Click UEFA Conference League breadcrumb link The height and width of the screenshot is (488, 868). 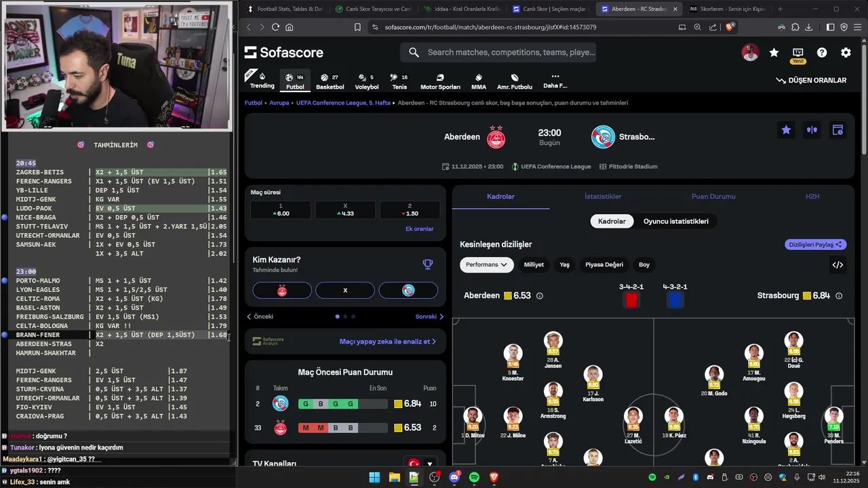pyautogui.click(x=343, y=103)
